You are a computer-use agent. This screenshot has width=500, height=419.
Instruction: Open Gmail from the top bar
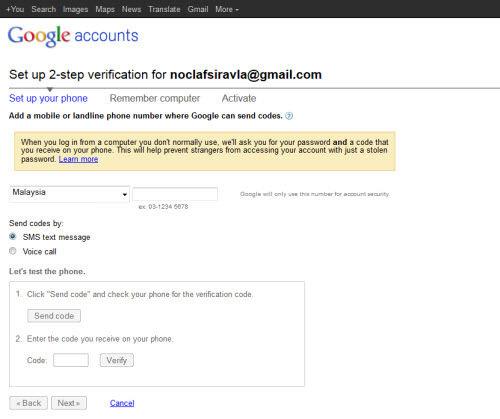coord(198,9)
